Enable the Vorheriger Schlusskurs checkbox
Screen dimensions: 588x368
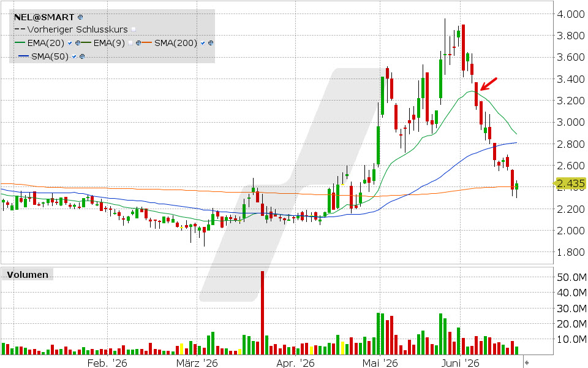134,29
